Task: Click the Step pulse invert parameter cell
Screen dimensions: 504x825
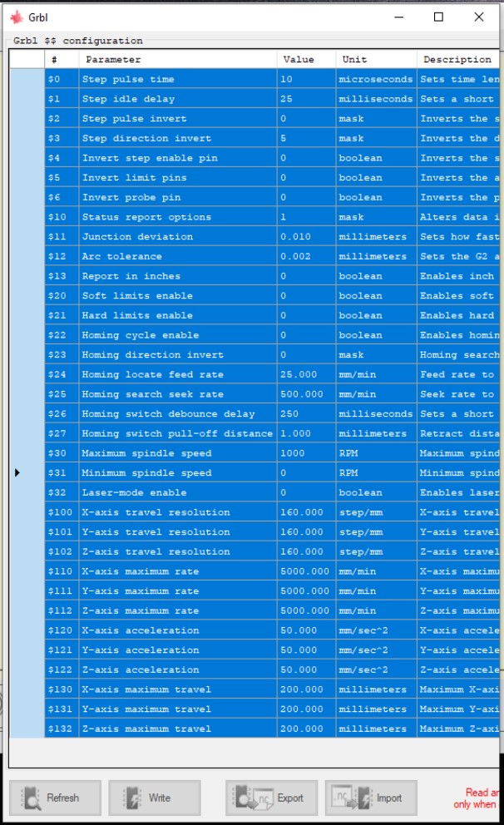Action: [178, 118]
